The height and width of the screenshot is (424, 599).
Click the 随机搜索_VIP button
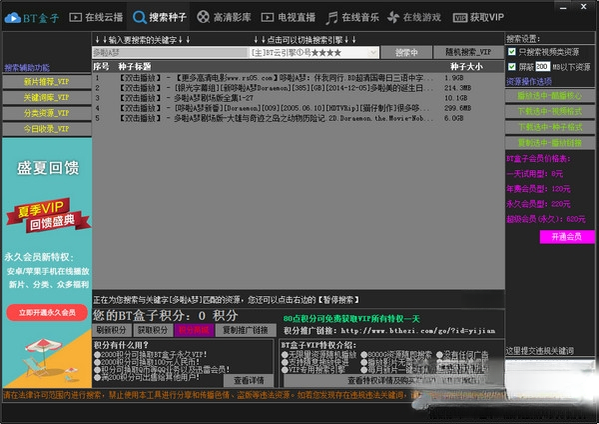point(468,52)
